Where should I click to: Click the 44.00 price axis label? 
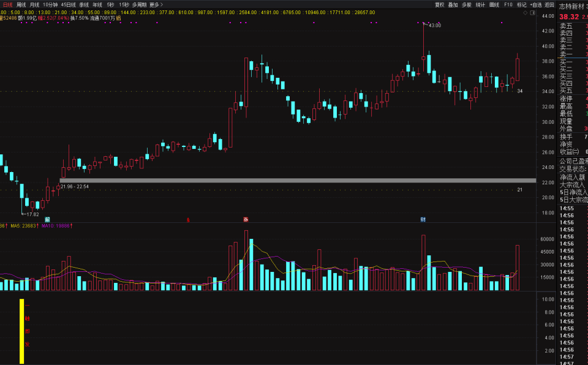click(548, 16)
